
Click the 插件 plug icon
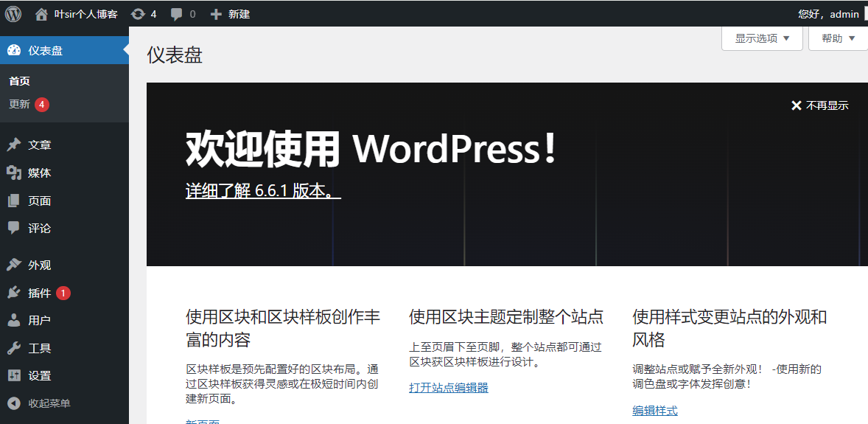(x=14, y=293)
